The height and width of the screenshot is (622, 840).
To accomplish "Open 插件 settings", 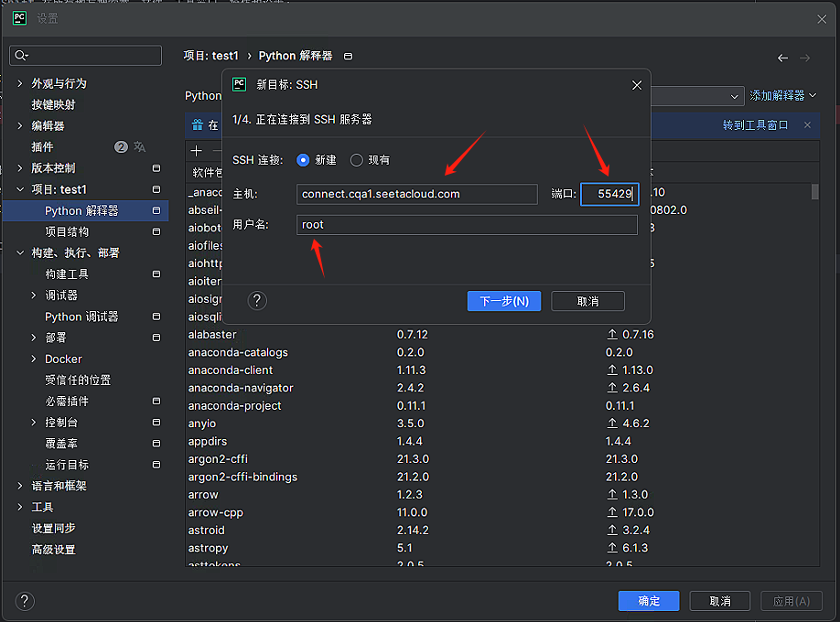I will point(42,146).
